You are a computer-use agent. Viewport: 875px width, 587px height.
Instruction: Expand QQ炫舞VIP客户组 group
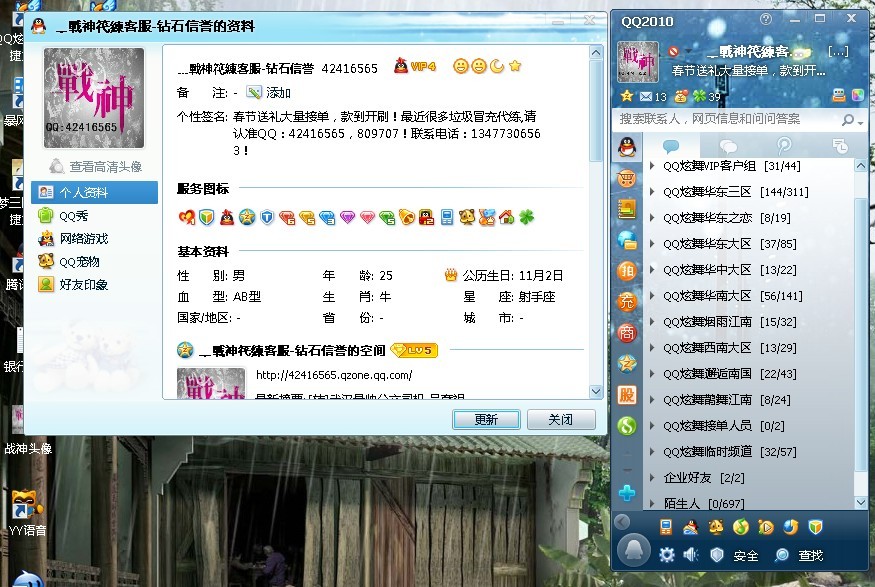pos(652,166)
